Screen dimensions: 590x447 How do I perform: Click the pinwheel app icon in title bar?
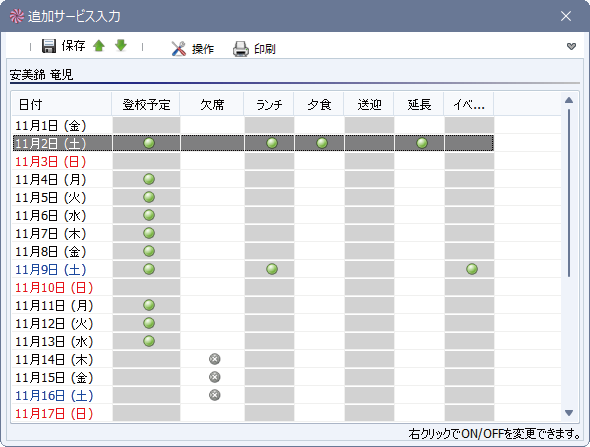17,16
